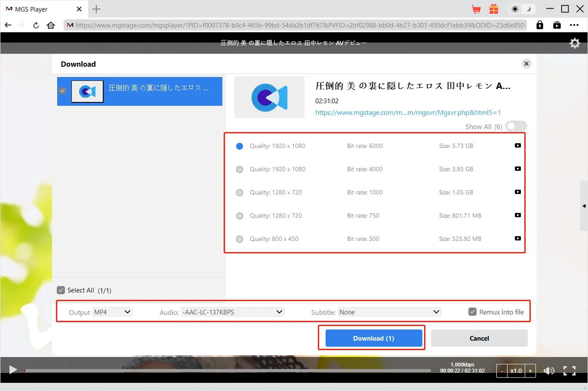Image resolution: width=588 pixels, height=391 pixels.
Task: Click the Download (1) button
Action: (373, 338)
